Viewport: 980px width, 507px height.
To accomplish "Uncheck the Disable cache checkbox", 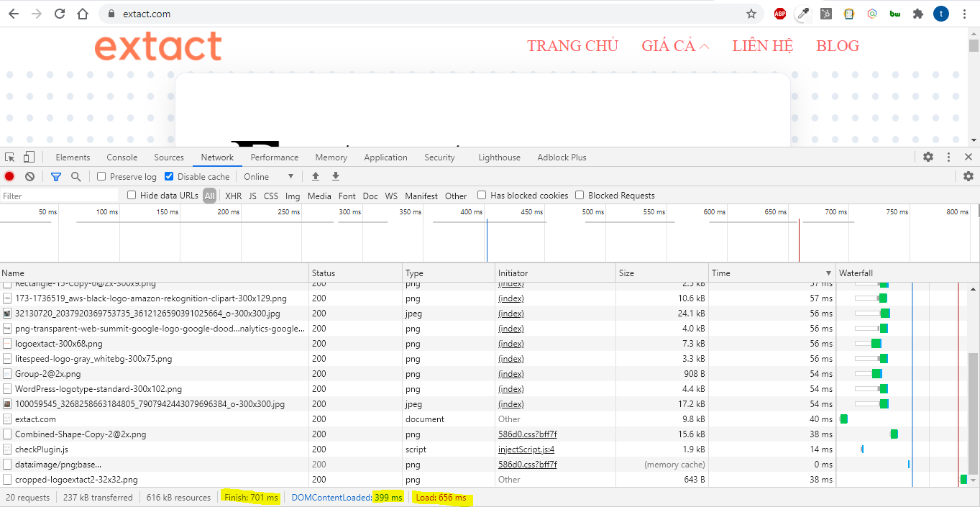I will click(168, 176).
